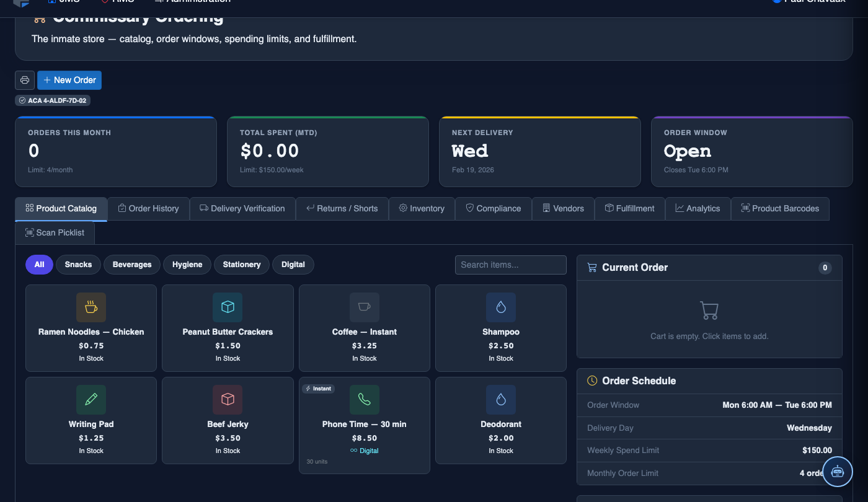Click the Orders This Month stat card
The height and width of the screenshot is (502, 868).
116,151
